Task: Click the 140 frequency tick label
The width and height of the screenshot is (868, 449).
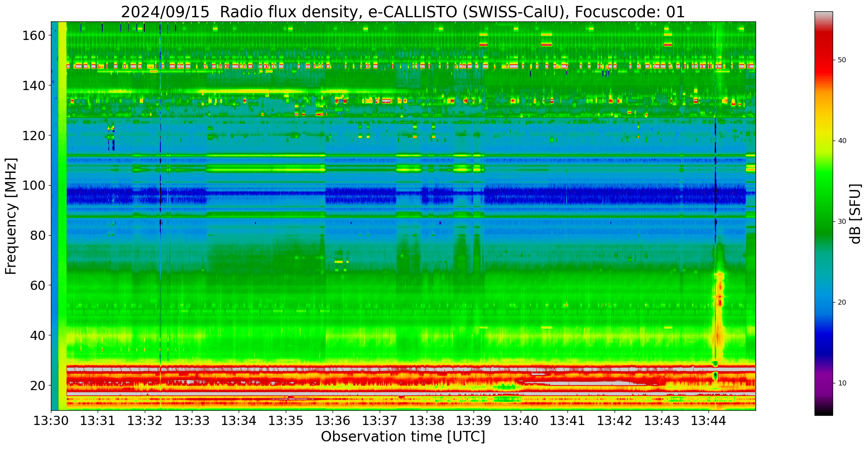Action: point(34,85)
